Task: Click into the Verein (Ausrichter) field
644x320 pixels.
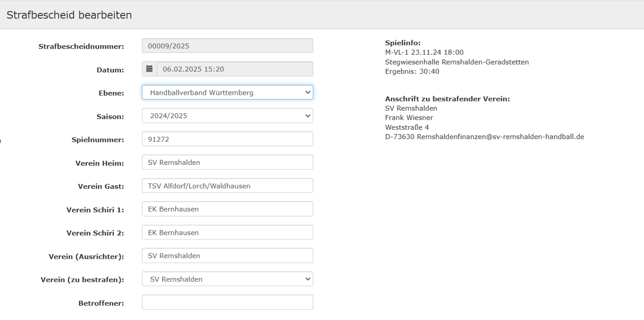Action: pyautogui.click(x=227, y=255)
